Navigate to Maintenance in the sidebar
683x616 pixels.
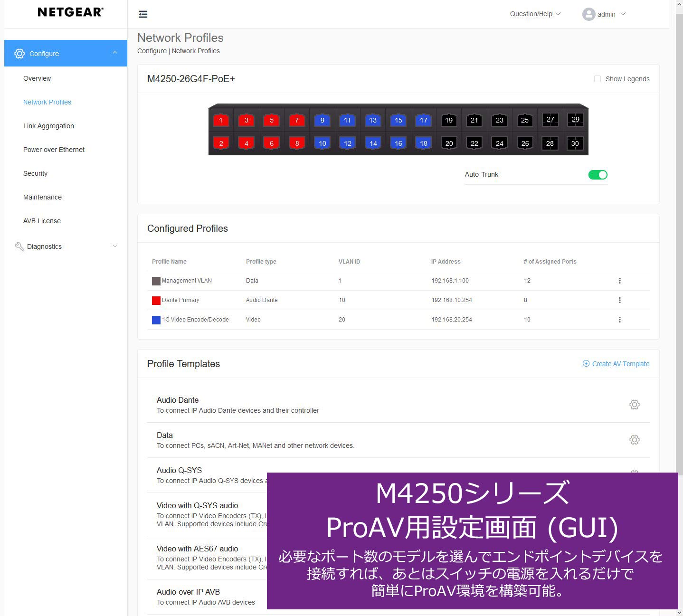click(x=42, y=197)
